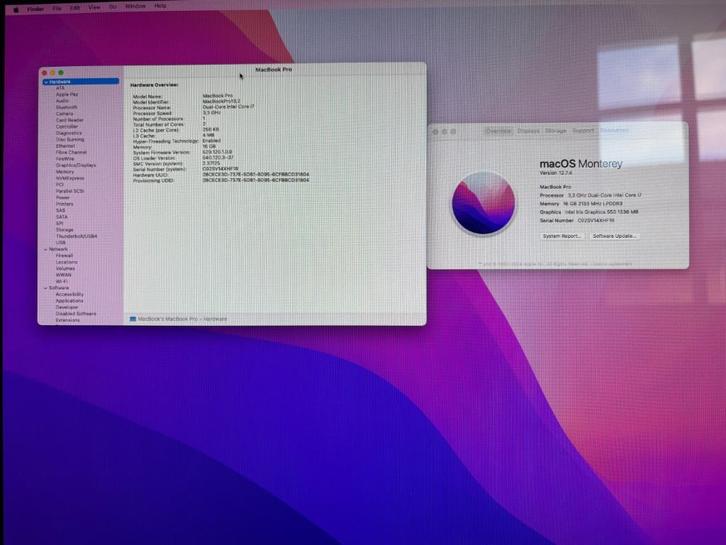Collapse the Software section disclosure triangle

point(45,288)
